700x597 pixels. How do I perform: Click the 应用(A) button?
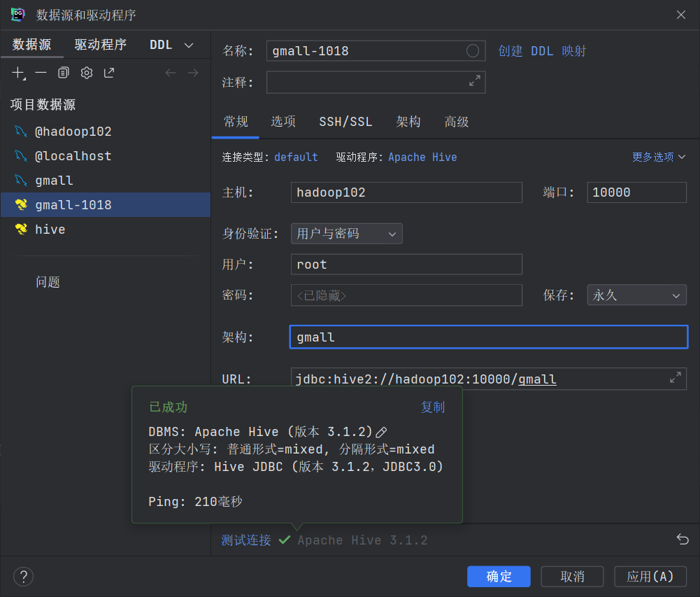click(650, 577)
